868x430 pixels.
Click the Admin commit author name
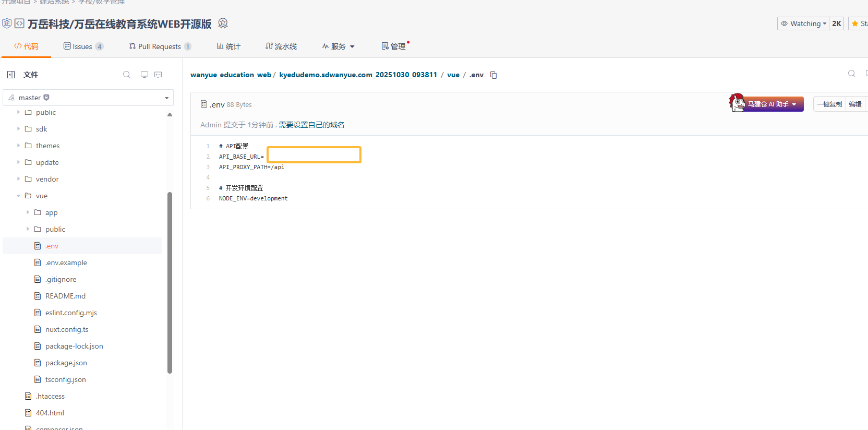(211, 125)
